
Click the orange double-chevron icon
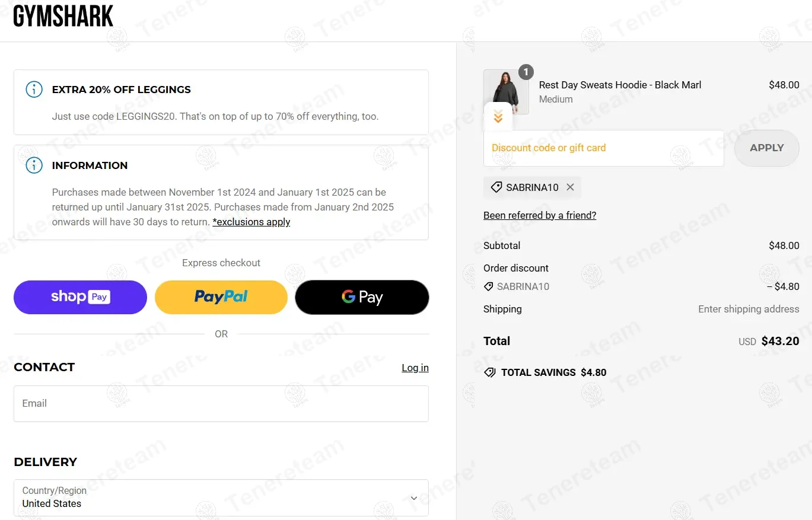click(498, 117)
